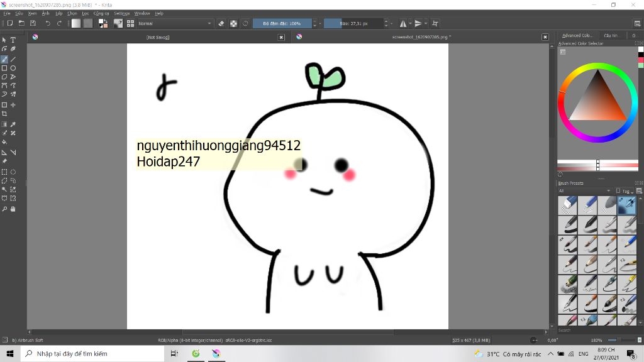The height and width of the screenshot is (362, 644).
Task: Open Task View on taskbar
Action: [174, 353]
